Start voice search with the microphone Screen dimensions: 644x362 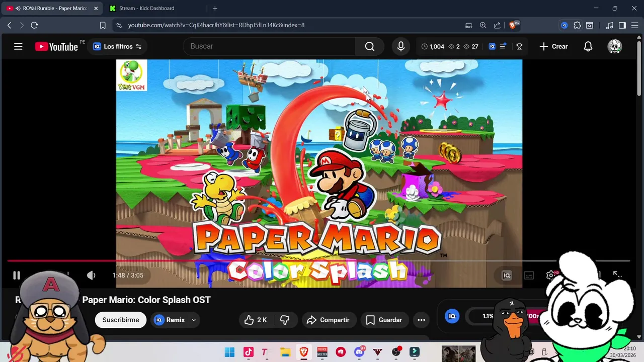point(401,46)
